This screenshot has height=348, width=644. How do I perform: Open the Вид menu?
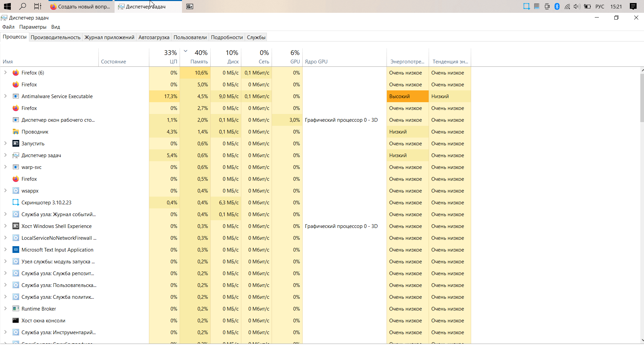click(x=56, y=27)
